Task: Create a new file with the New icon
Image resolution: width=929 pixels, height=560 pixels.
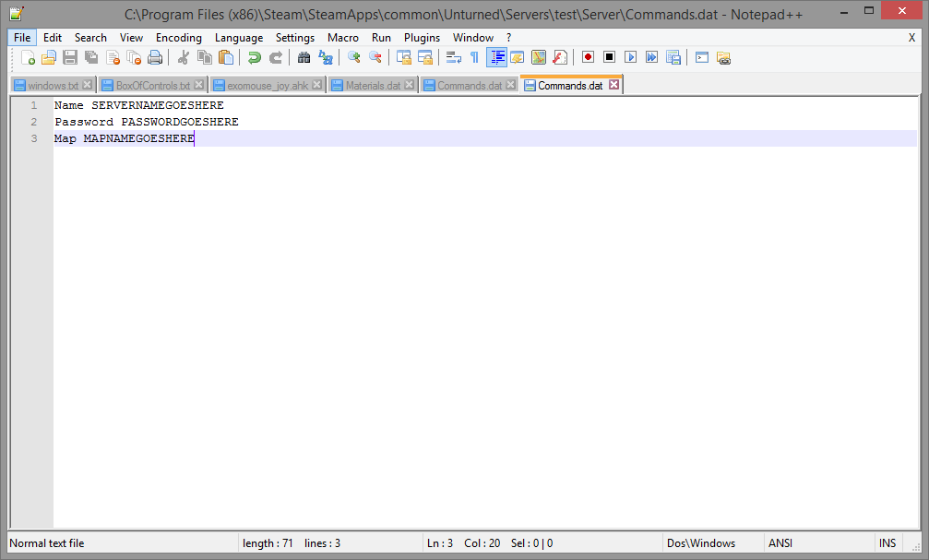Action: [x=28, y=57]
